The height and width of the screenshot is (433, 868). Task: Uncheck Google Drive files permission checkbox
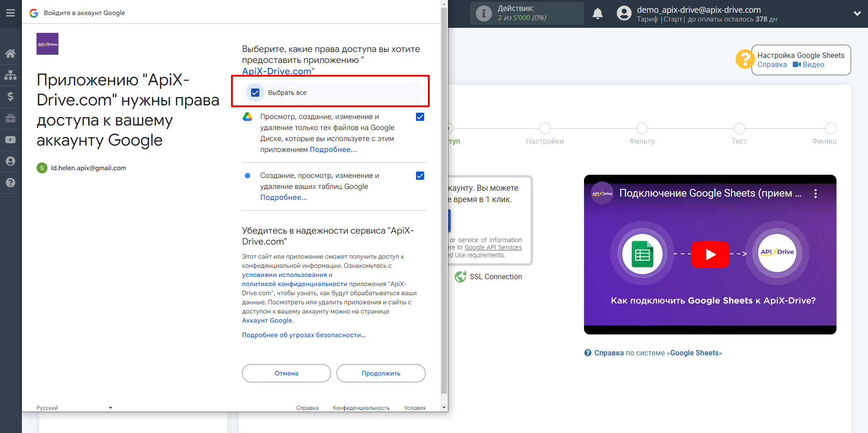(x=420, y=117)
